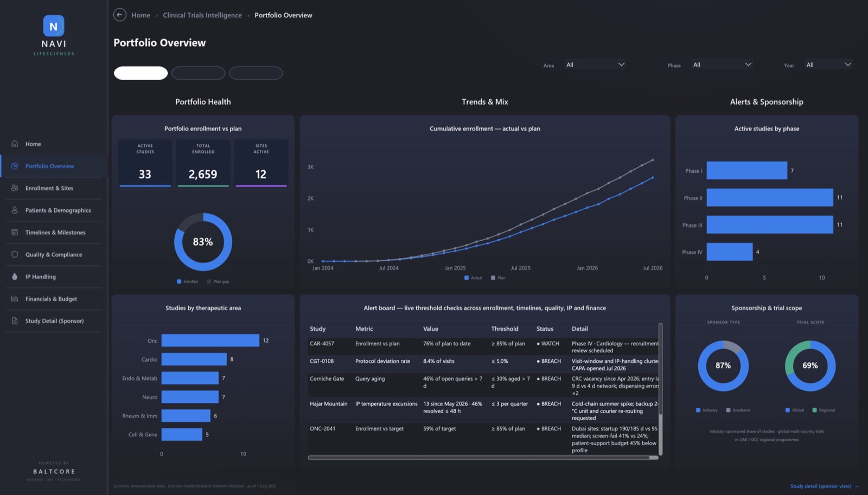Click the Plan gap legend swatch
Image resolution: width=868 pixels, height=495 pixels.
click(209, 281)
